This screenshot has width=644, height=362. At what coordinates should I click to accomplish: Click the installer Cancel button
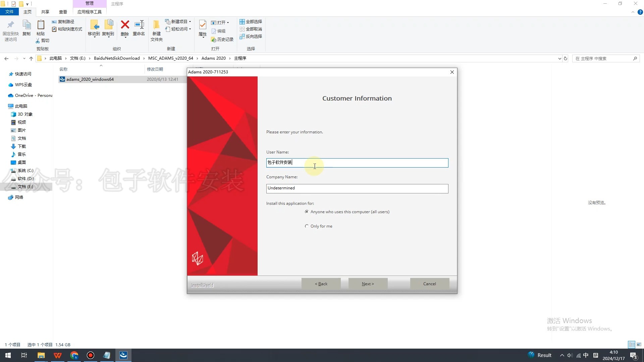[430, 284]
